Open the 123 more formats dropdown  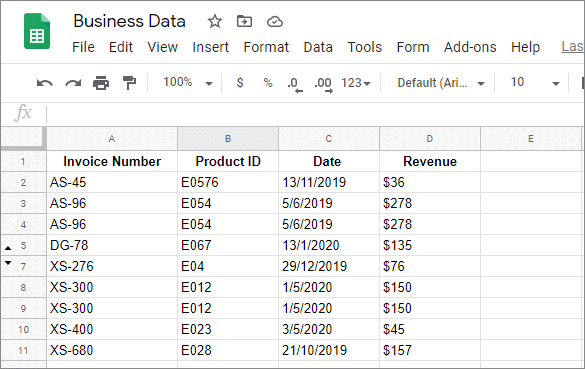[x=356, y=82]
